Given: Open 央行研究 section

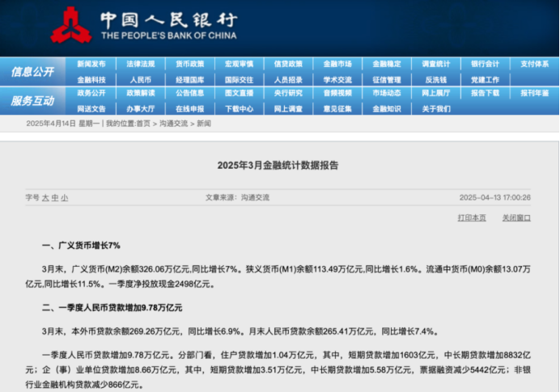Looking at the screenshot, I should tap(288, 93).
